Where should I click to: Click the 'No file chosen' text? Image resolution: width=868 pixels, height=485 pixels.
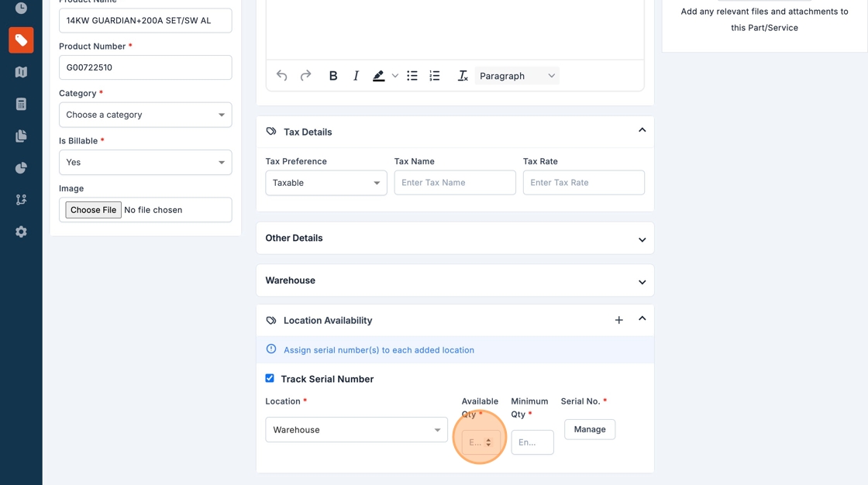[x=153, y=210]
